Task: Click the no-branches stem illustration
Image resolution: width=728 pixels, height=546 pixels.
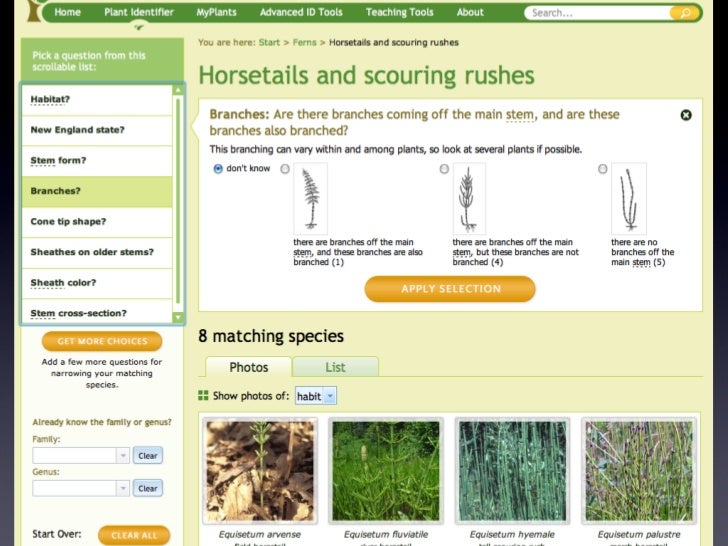Action: click(629, 199)
